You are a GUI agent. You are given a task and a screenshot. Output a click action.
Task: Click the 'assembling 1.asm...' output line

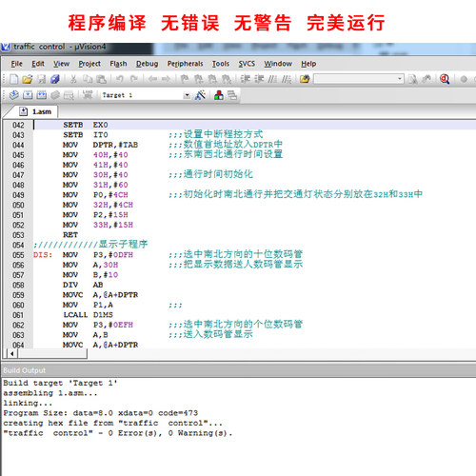50,393
